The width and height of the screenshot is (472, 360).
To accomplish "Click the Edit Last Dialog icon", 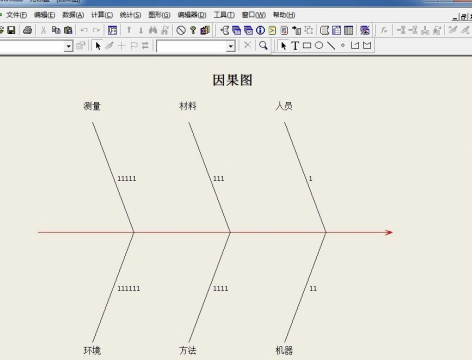I will coord(112,30).
